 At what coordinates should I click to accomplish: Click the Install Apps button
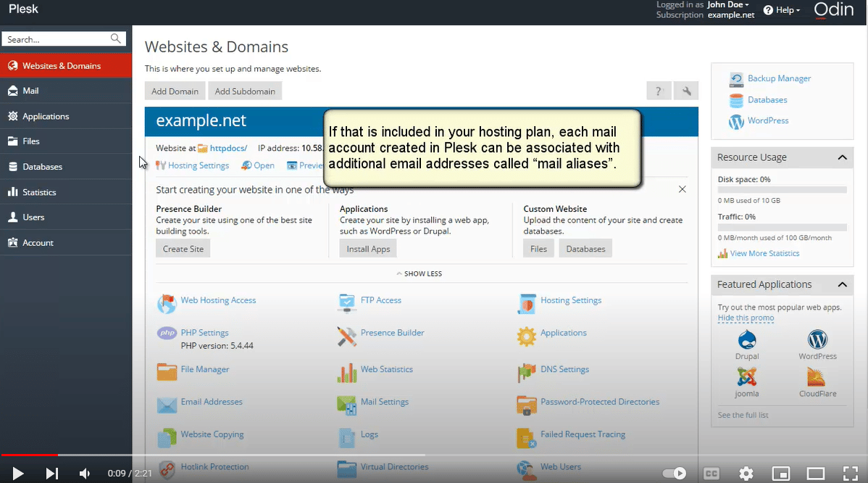coord(368,249)
